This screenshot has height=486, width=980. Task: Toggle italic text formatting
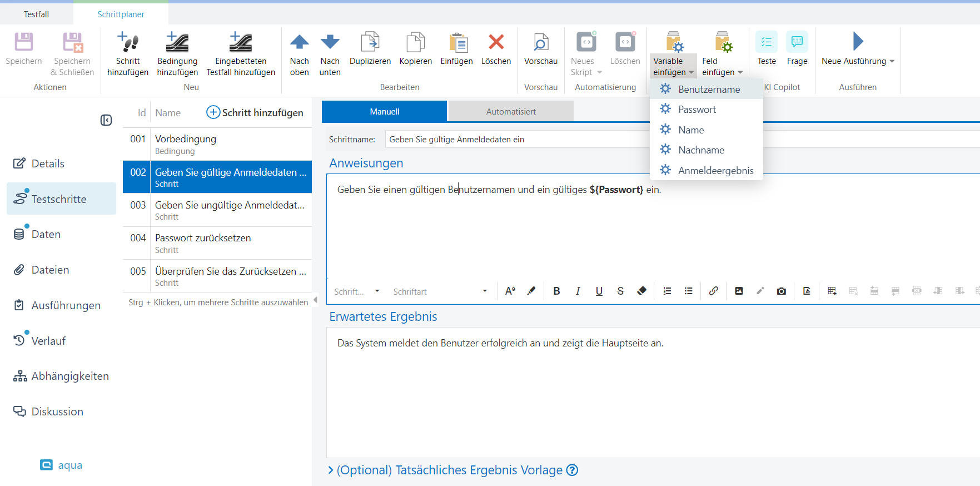[x=578, y=291]
